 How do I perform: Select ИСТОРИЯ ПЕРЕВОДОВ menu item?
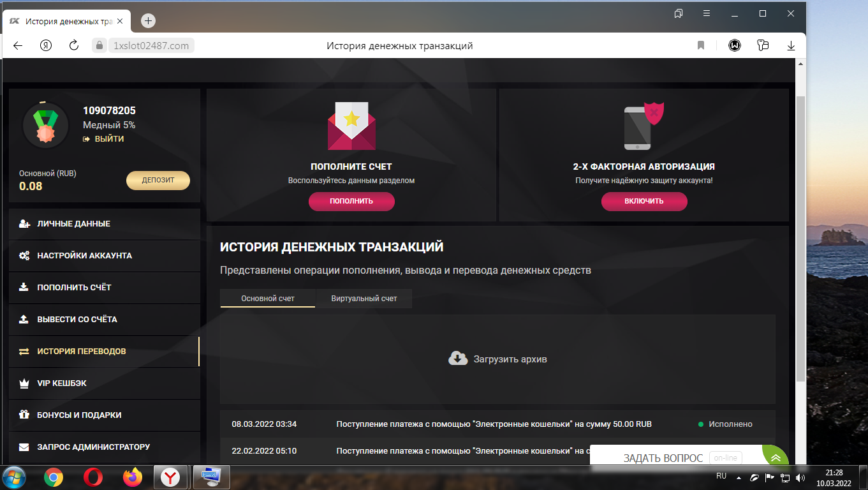click(105, 352)
